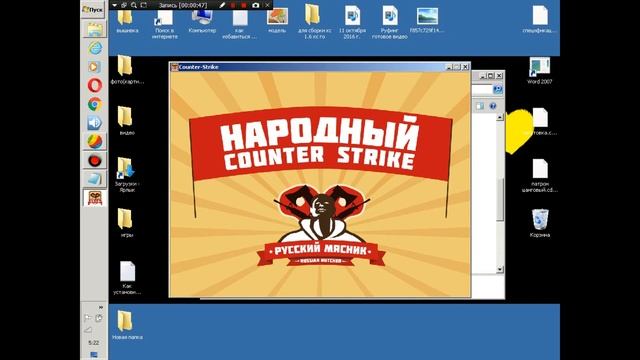Open the colorful ball app on taskbar

(x=95, y=141)
